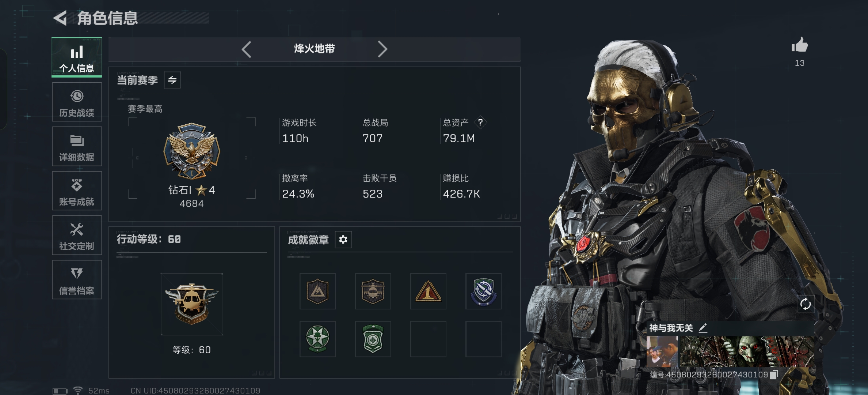868x395 pixels.
Task: Open the 历史战绩 tab
Action: coord(77,102)
